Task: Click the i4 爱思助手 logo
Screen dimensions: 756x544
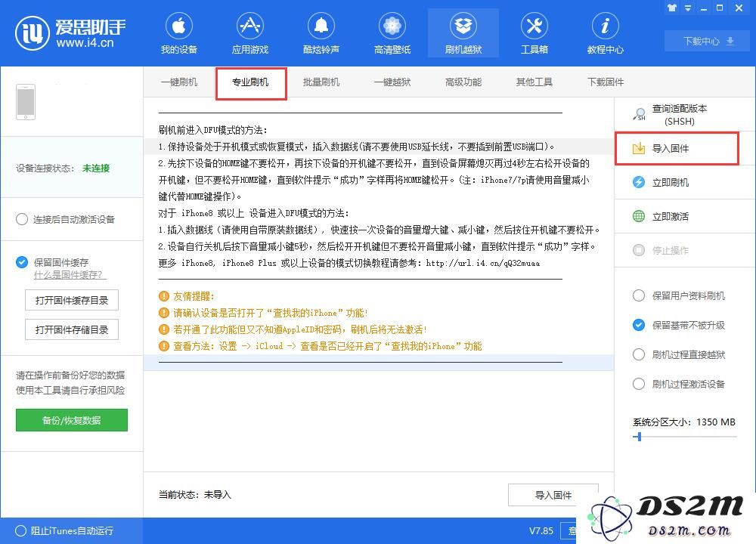Action: point(70,32)
